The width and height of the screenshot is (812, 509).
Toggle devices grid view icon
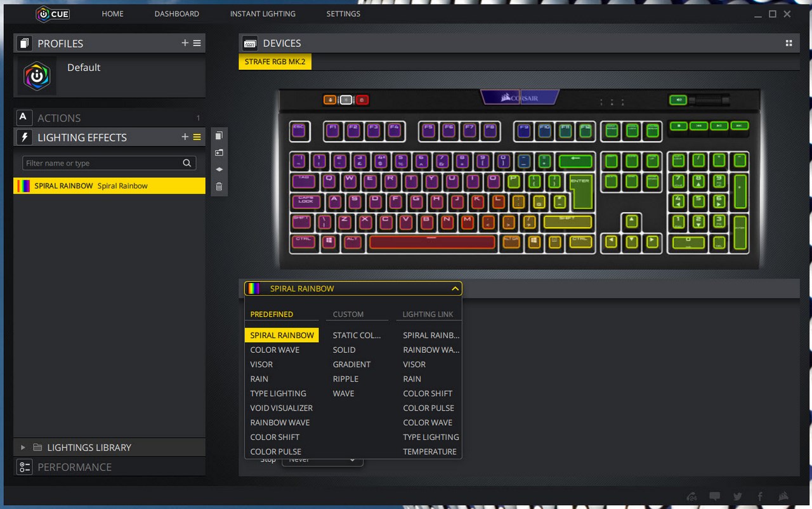click(789, 43)
